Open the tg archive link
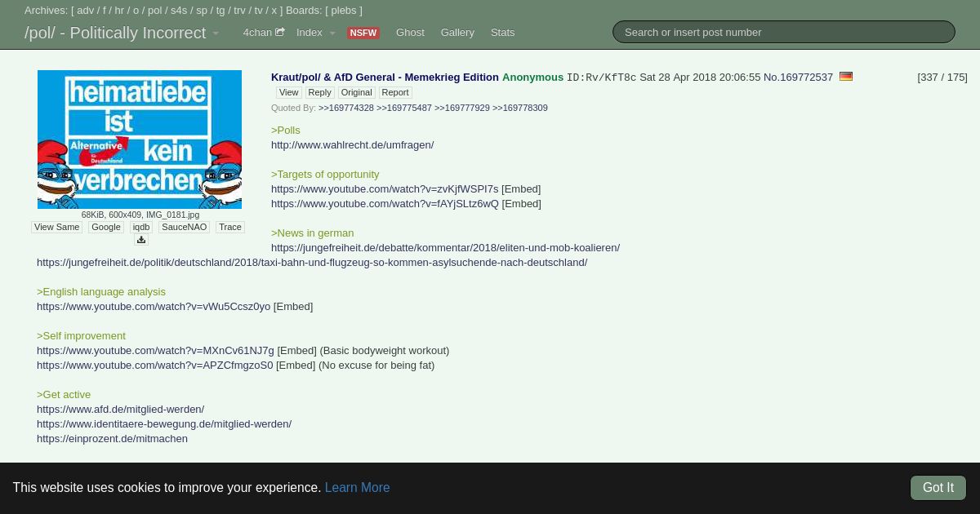 coord(220,11)
